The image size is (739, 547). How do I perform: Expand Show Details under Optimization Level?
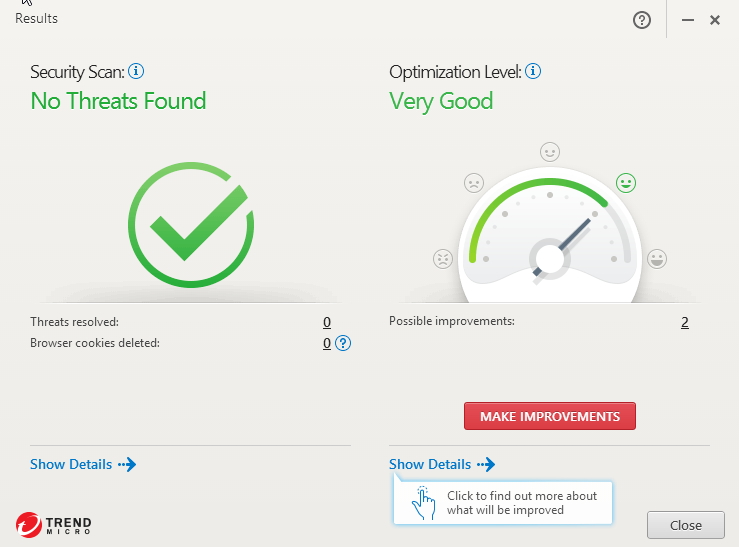click(441, 464)
